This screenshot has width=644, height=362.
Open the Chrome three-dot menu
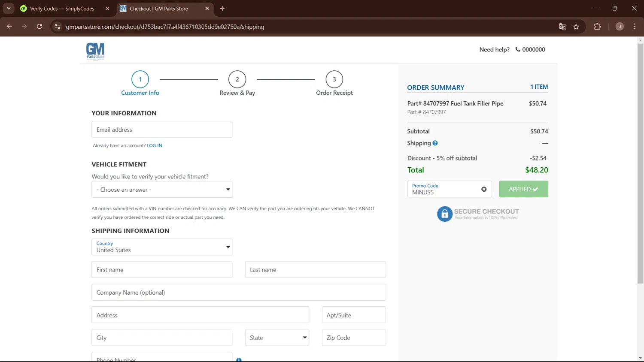click(635, 27)
